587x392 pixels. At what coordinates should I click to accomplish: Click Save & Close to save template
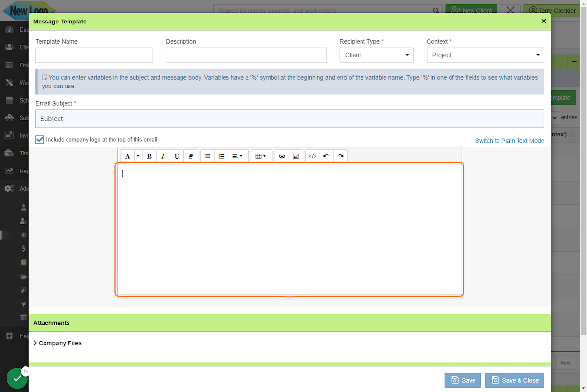pos(514,380)
